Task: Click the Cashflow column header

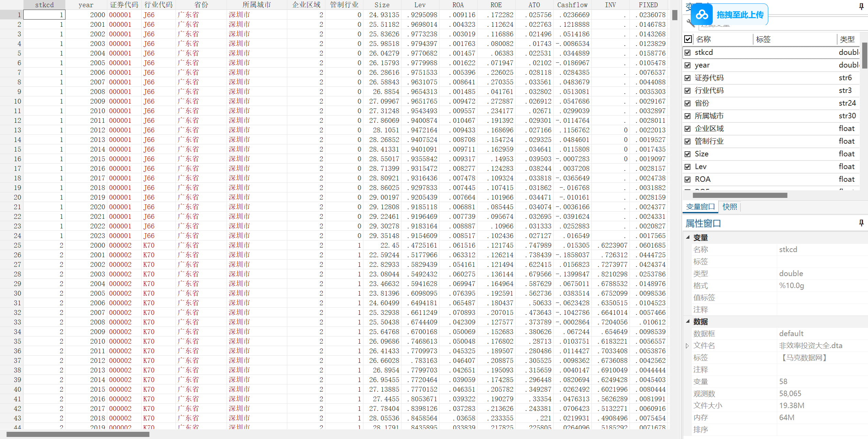Action: (572, 5)
